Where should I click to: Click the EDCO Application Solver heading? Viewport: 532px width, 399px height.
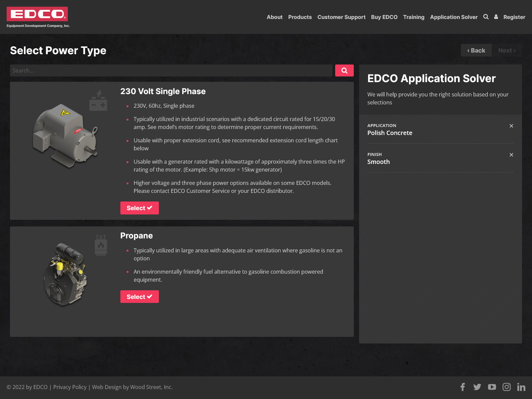click(432, 78)
